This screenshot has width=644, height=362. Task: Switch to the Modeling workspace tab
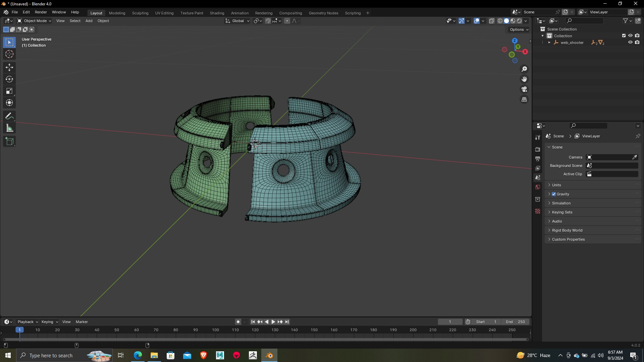[x=117, y=13]
